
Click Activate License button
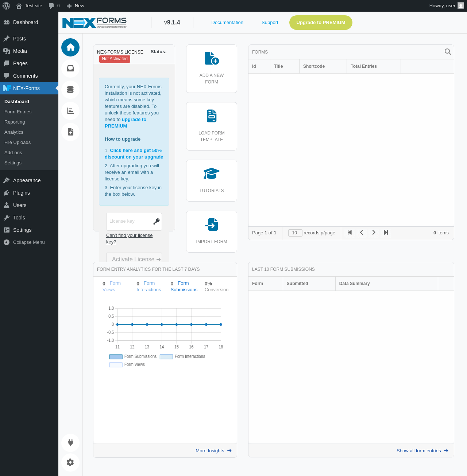coord(134,257)
